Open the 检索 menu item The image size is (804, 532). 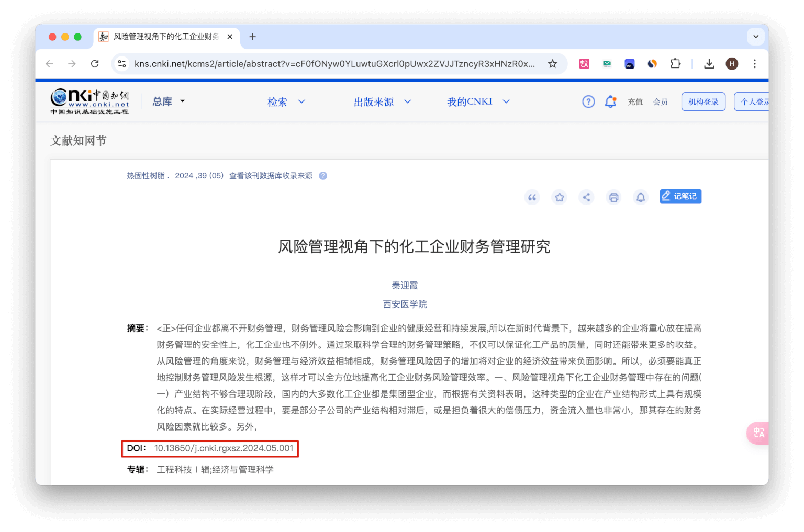pyautogui.click(x=277, y=102)
